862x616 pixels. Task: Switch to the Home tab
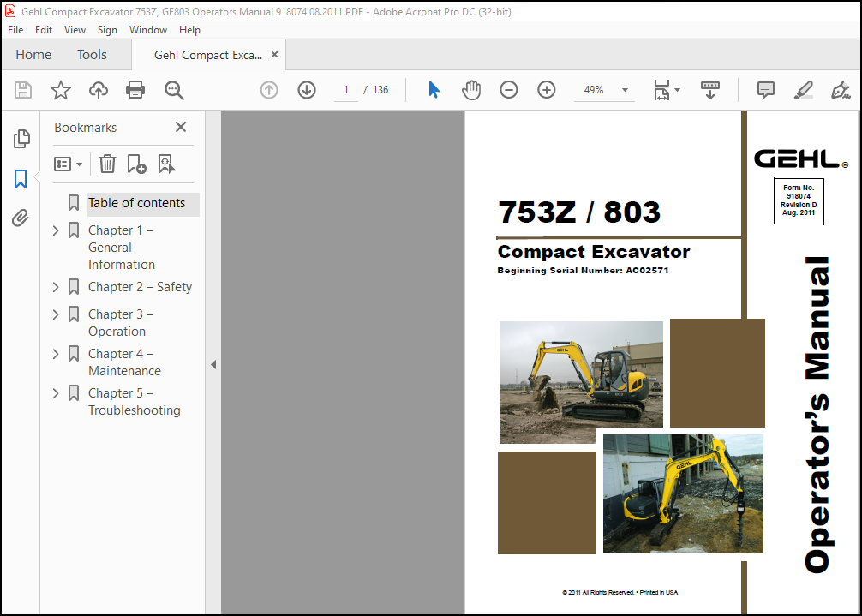[x=33, y=54]
